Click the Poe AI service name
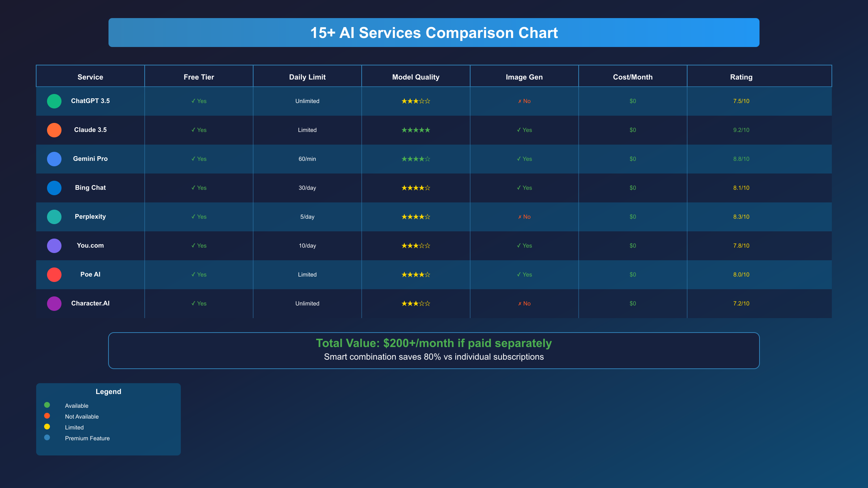 pyautogui.click(x=90, y=274)
